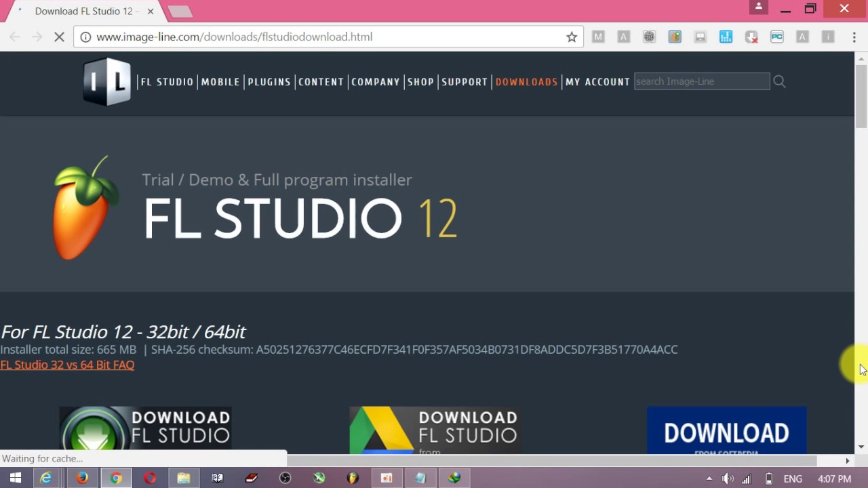Open a new browser tab
The image size is (868, 488).
[x=180, y=12]
